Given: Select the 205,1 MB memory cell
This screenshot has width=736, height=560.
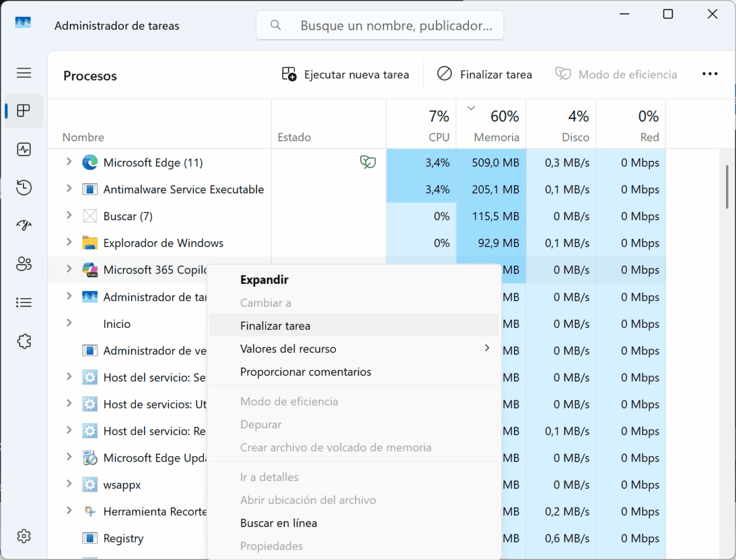Looking at the screenshot, I should pos(491,189).
